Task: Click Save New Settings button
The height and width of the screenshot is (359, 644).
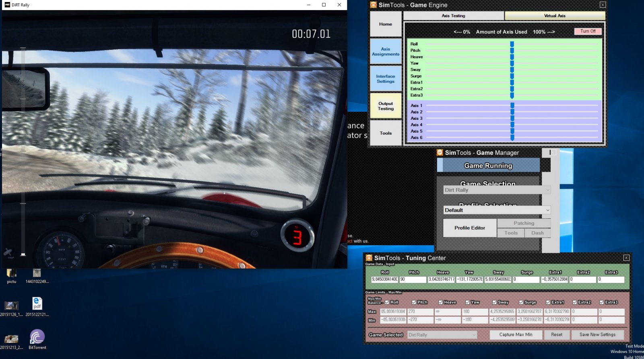Action: click(x=597, y=335)
